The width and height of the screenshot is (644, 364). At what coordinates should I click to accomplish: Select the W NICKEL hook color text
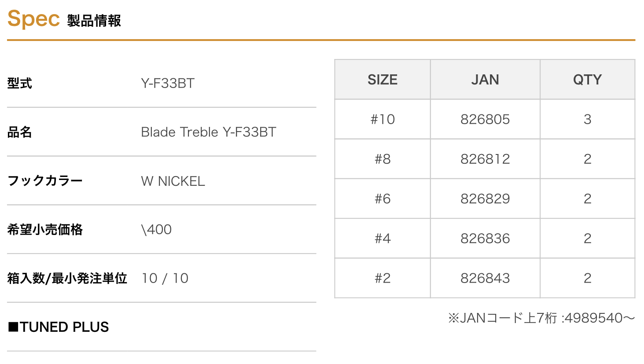pos(173,181)
